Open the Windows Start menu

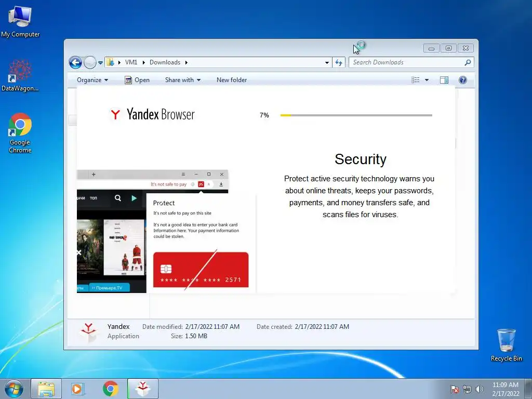14,389
